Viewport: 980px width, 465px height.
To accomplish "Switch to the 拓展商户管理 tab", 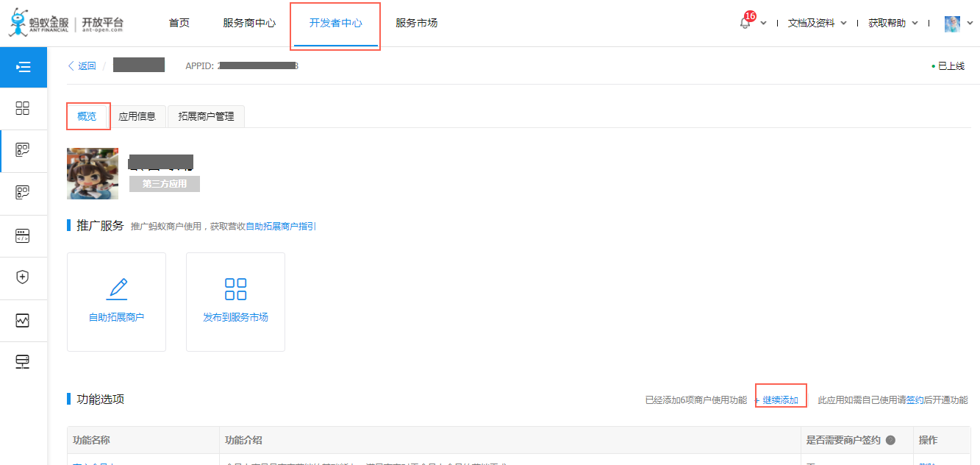I will tap(206, 116).
